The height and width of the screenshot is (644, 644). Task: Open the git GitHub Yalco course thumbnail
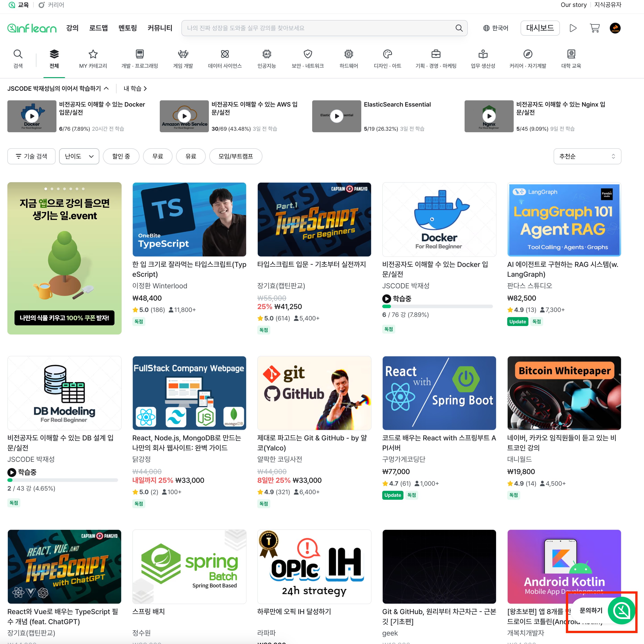pos(314,393)
